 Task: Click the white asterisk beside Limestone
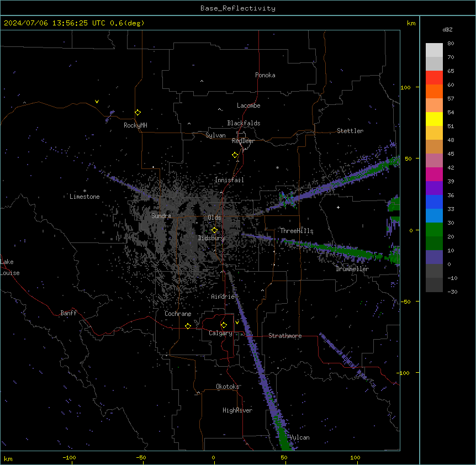point(84,191)
